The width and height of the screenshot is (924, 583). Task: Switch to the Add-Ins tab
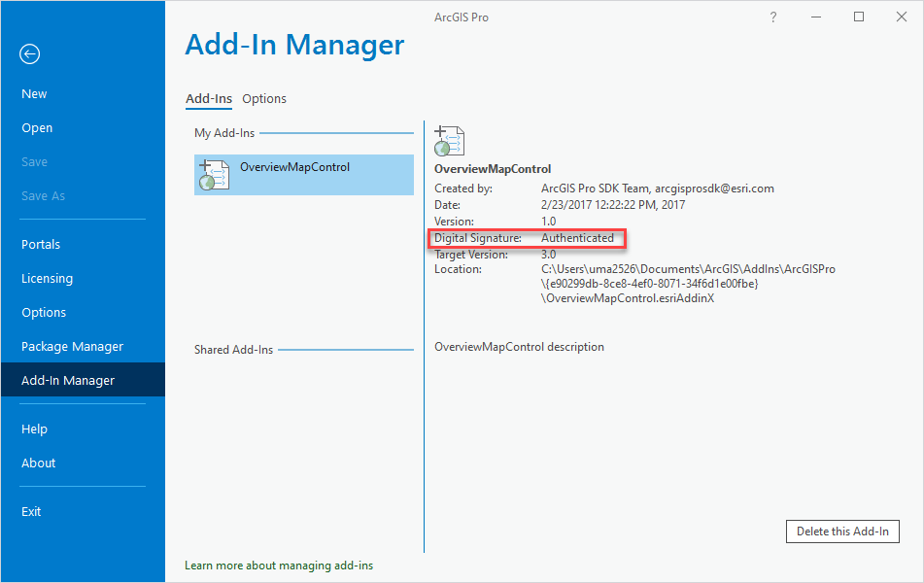click(x=208, y=98)
